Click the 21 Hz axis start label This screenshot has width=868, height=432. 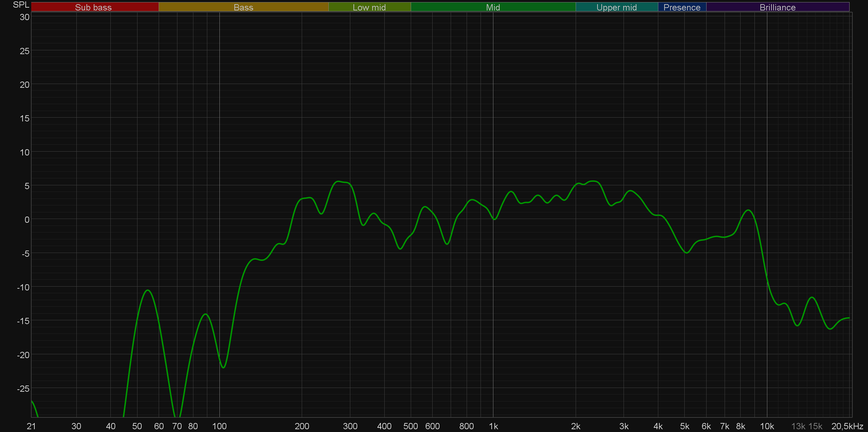click(31, 426)
